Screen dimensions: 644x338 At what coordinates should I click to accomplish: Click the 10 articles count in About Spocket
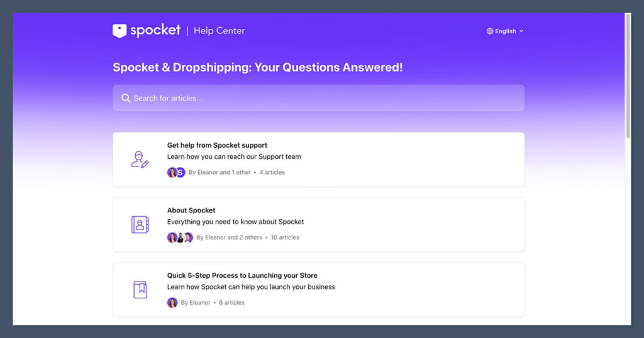click(285, 237)
